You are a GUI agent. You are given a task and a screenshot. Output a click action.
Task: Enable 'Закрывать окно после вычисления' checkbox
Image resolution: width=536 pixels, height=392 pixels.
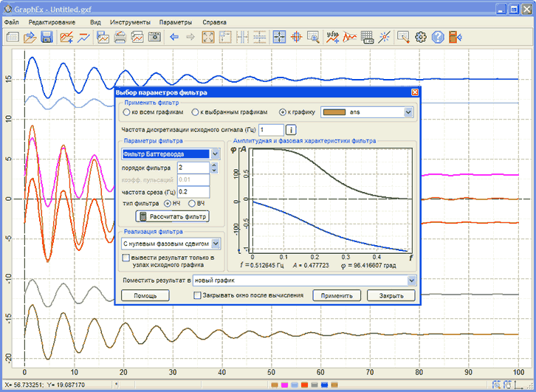pos(197,295)
